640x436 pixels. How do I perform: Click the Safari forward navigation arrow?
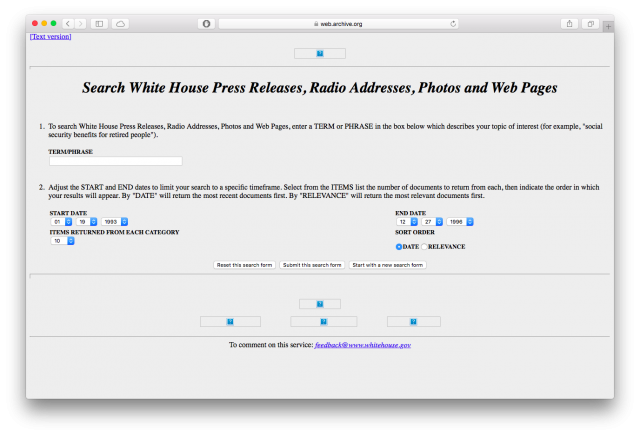tap(80, 23)
